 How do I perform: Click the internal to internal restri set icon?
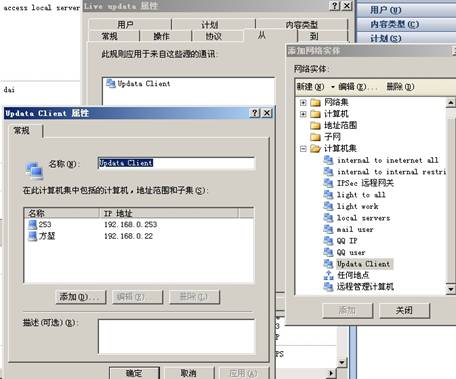[328, 172]
